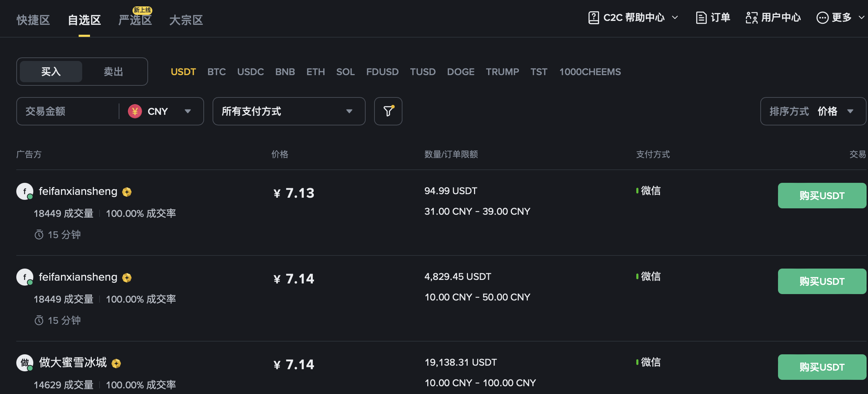Click the orders document icon
The width and height of the screenshot is (868, 394).
[701, 17]
